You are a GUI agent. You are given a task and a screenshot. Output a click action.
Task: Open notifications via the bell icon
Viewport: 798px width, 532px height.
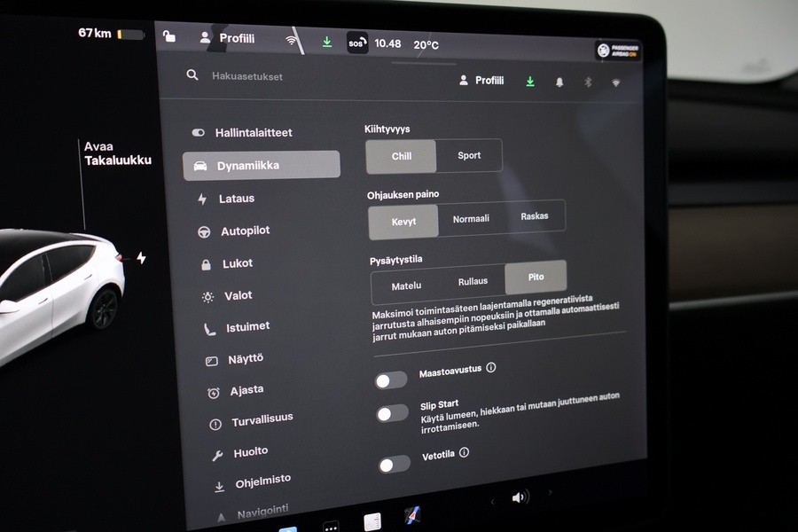[x=559, y=82]
